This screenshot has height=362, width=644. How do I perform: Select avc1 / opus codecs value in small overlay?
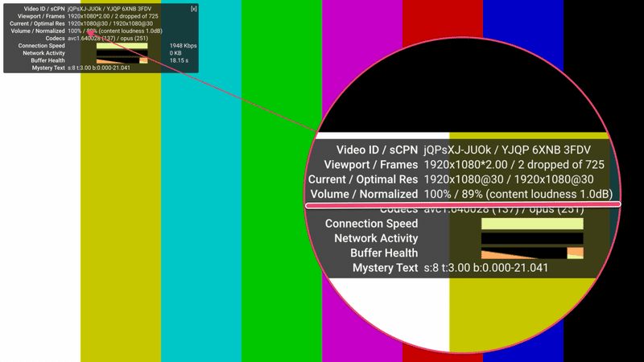tap(108, 38)
